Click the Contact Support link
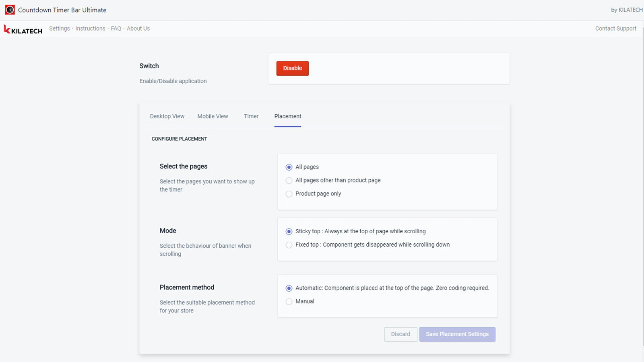The width and height of the screenshot is (644, 362). tap(616, 29)
